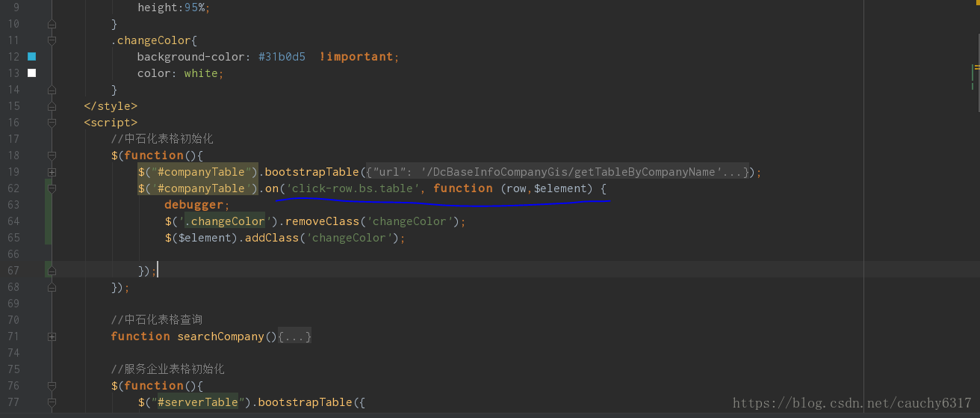Screen dimensions: 980x418
Task: Click the 'click-row.bs.table' string
Action: click(353, 188)
